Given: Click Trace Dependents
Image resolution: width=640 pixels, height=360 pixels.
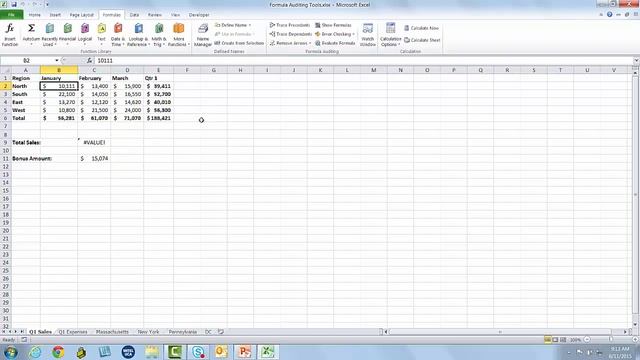Looking at the screenshot, I should 290,34.
